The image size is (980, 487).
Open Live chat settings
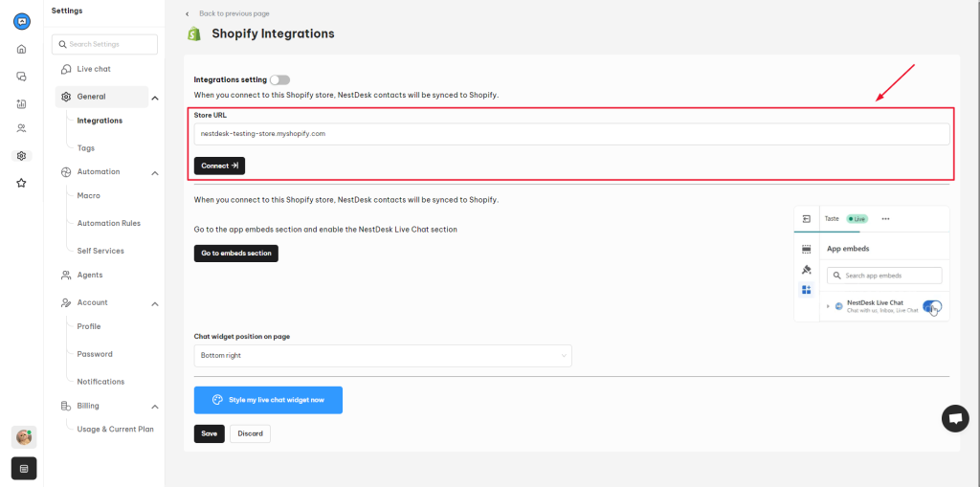pyautogui.click(x=94, y=69)
